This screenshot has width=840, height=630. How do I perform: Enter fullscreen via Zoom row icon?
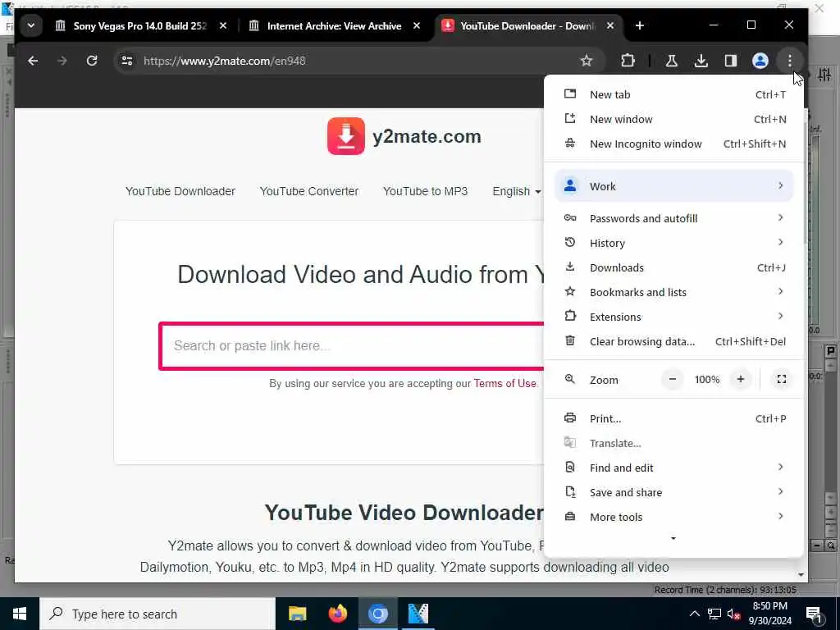(782, 379)
